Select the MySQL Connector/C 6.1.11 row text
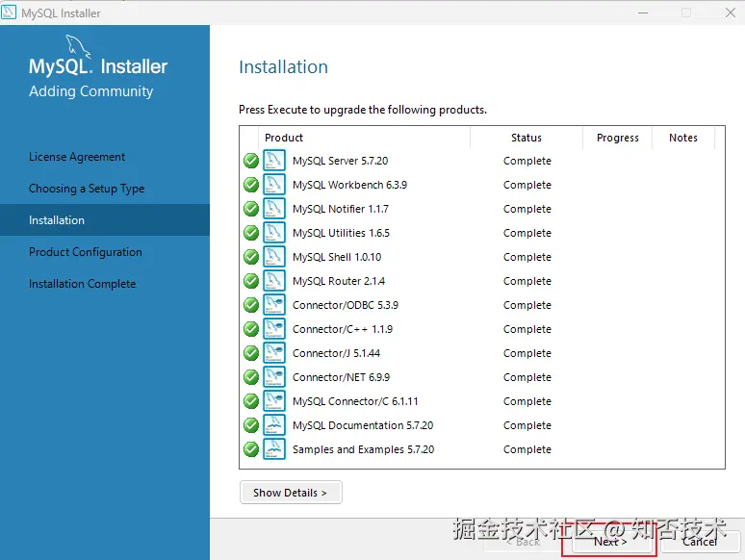Viewport: 745px width, 560px height. point(355,401)
